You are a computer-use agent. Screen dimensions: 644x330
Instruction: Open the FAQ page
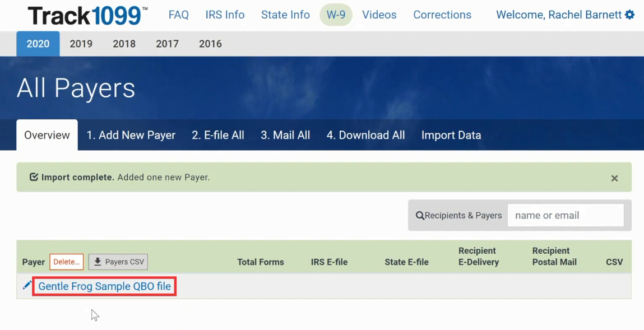179,15
